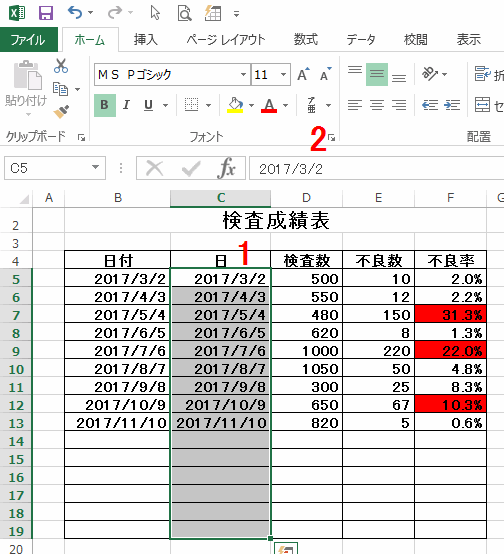Image resolution: width=504 pixels, height=554 pixels.
Task: Click the title cell 検査成績表
Action: 276,220
